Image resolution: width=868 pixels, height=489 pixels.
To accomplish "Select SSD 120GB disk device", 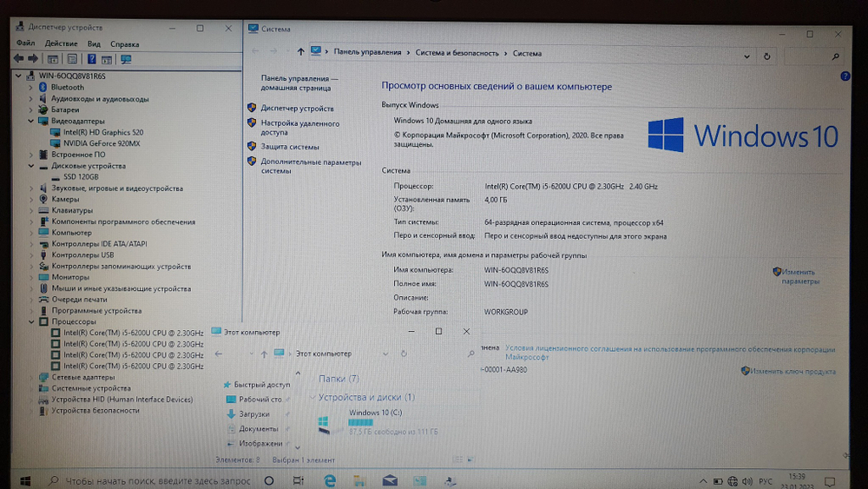I will [81, 176].
